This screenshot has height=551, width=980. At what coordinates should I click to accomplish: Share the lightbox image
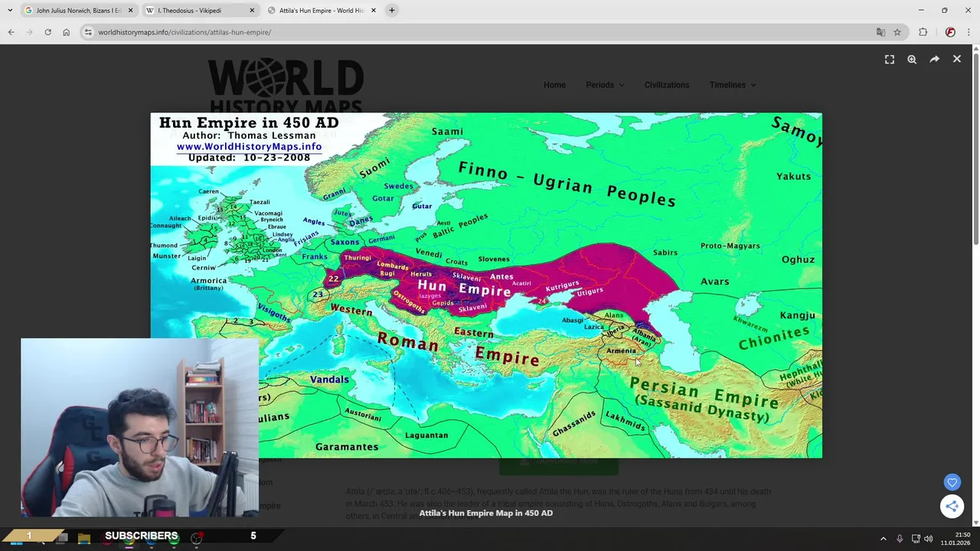pyautogui.click(x=934, y=59)
